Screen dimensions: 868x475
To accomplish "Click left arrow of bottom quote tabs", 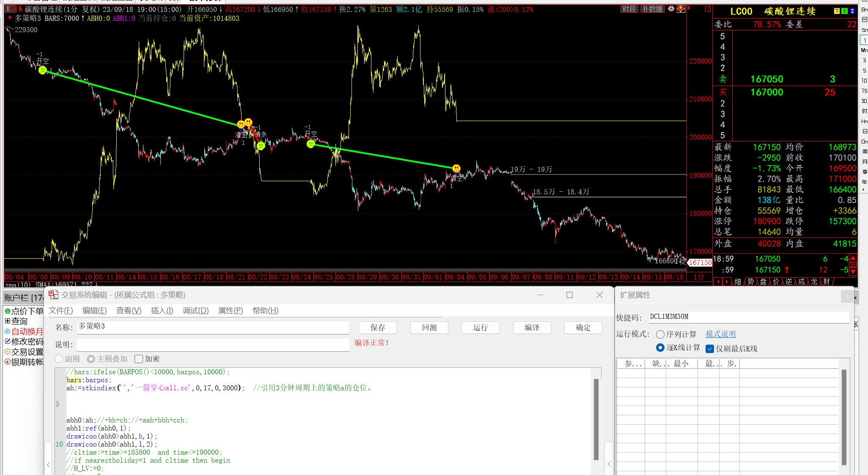I will 718,282.
